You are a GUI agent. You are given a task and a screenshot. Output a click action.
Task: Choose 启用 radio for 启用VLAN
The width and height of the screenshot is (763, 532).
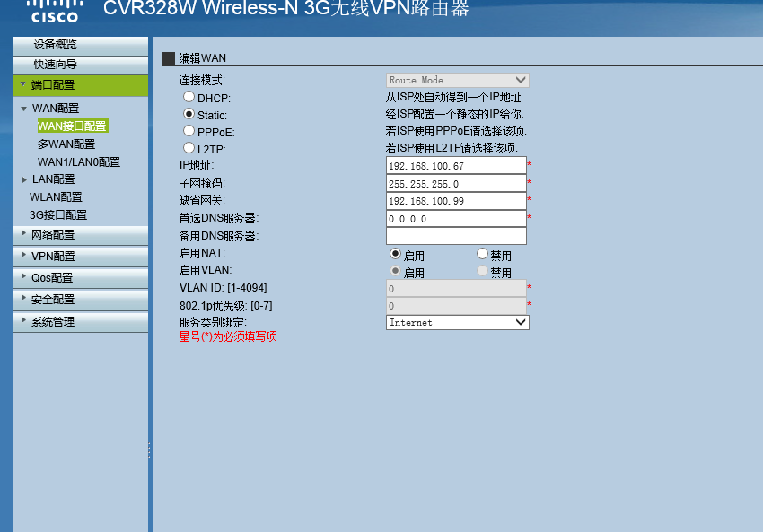395,271
